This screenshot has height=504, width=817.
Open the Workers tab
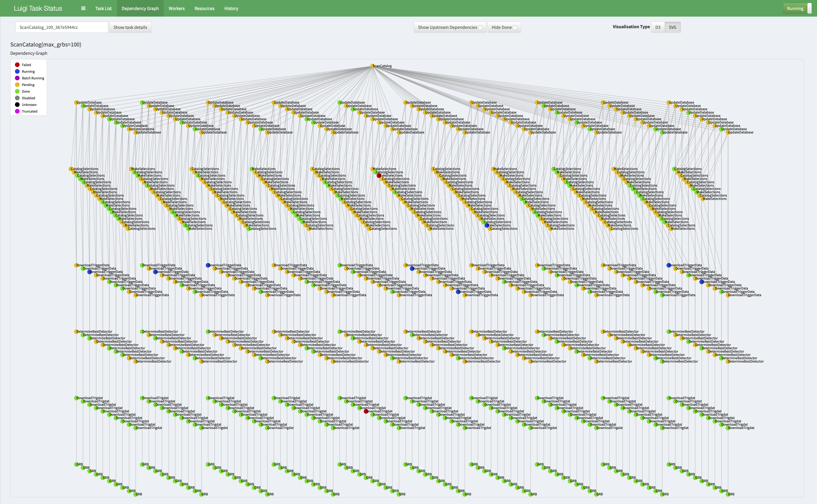(176, 8)
